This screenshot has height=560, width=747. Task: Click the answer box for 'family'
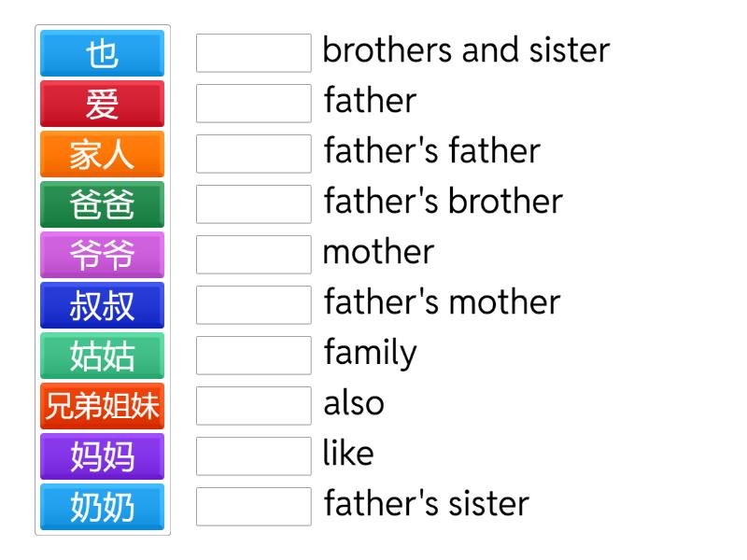pos(253,356)
